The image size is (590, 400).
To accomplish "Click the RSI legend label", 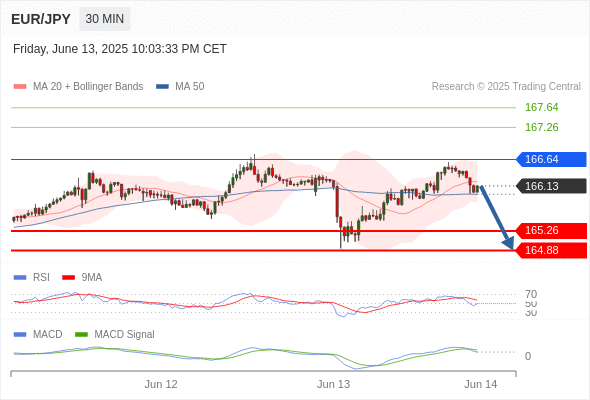I will (x=41, y=278).
